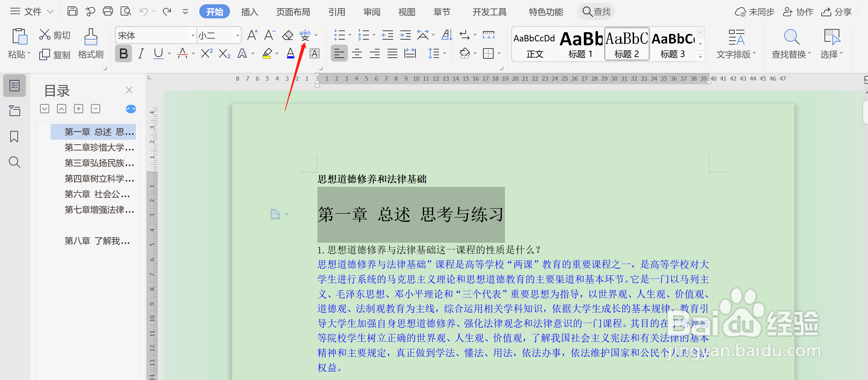This screenshot has width=868, height=380.
Task: Expand numbered list dropdown arrow
Action: (x=374, y=35)
